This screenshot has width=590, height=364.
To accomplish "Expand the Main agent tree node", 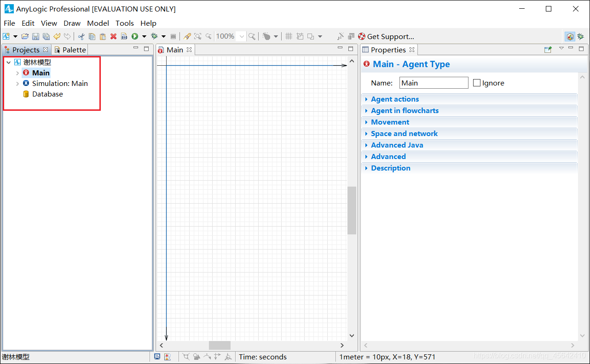I will pos(17,73).
